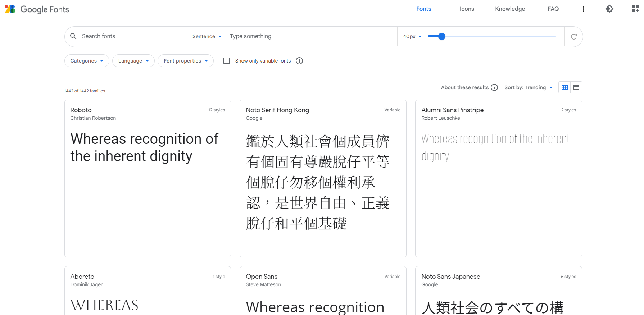The height and width of the screenshot is (315, 644).
Task: Open the Knowledge tab
Action: pyautogui.click(x=510, y=9)
